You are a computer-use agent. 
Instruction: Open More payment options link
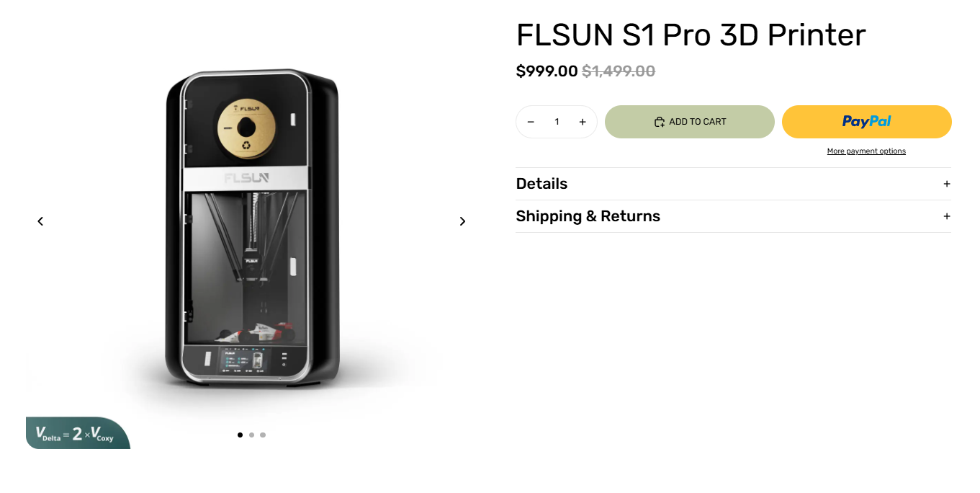coord(866,151)
